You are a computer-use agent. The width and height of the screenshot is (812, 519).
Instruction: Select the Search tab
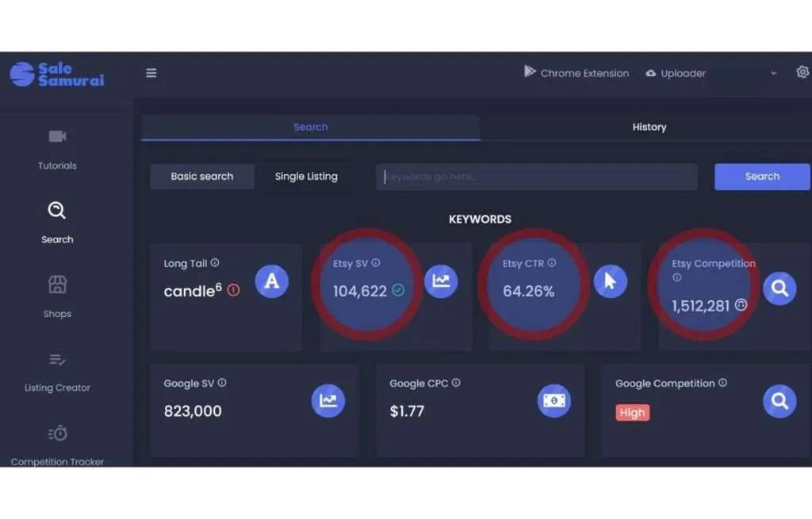[310, 127]
